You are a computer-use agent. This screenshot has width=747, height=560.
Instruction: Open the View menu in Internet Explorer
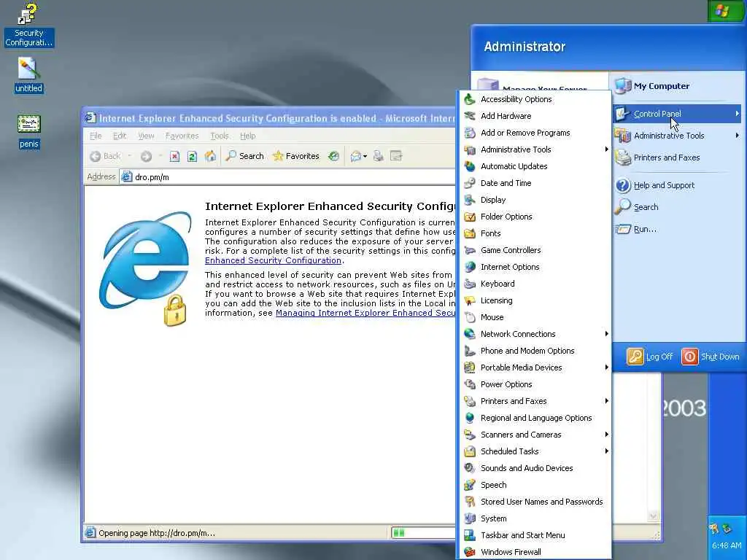tap(146, 136)
